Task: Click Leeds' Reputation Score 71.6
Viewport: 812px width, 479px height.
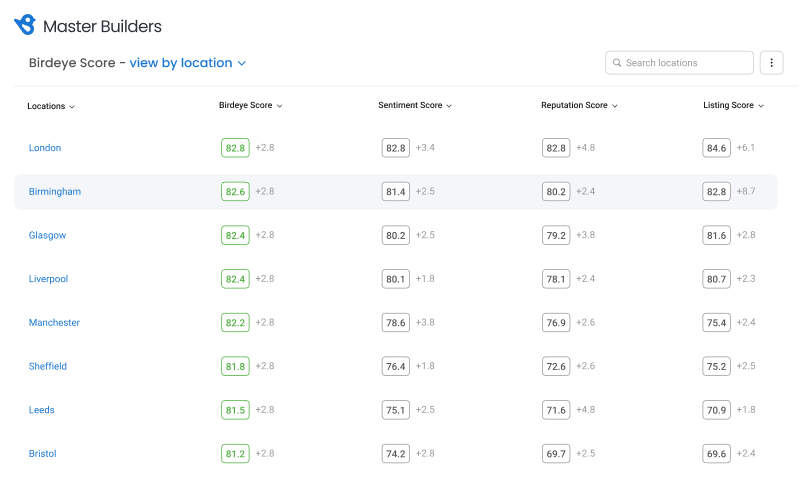Action: point(556,410)
